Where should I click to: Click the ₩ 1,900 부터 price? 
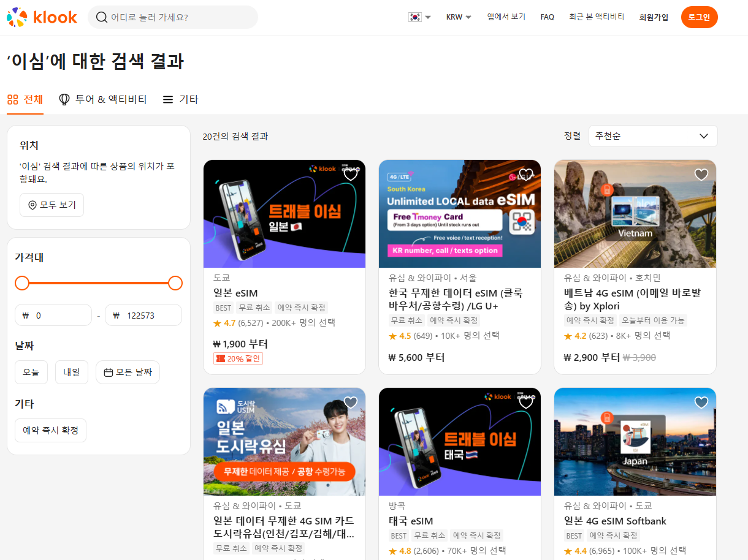pos(240,344)
